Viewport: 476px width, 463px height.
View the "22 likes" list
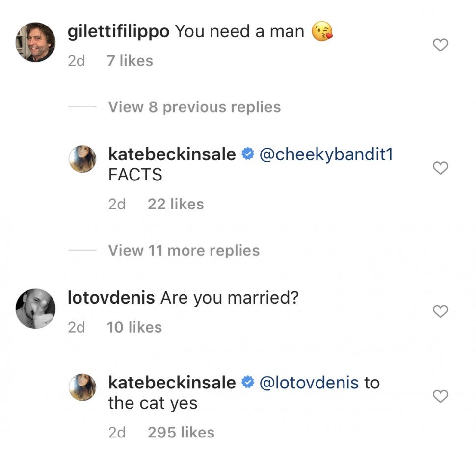point(176,204)
